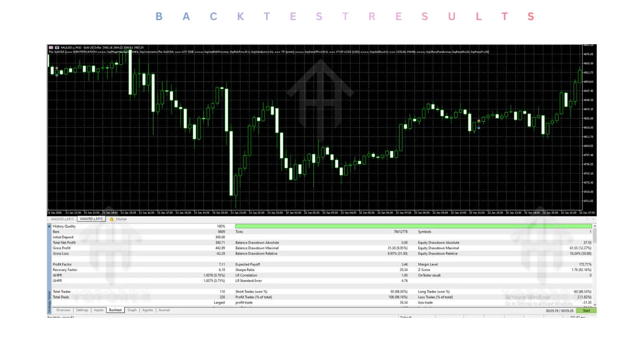Click Gross Loss value -62.28
644x362 pixels.
point(220,253)
